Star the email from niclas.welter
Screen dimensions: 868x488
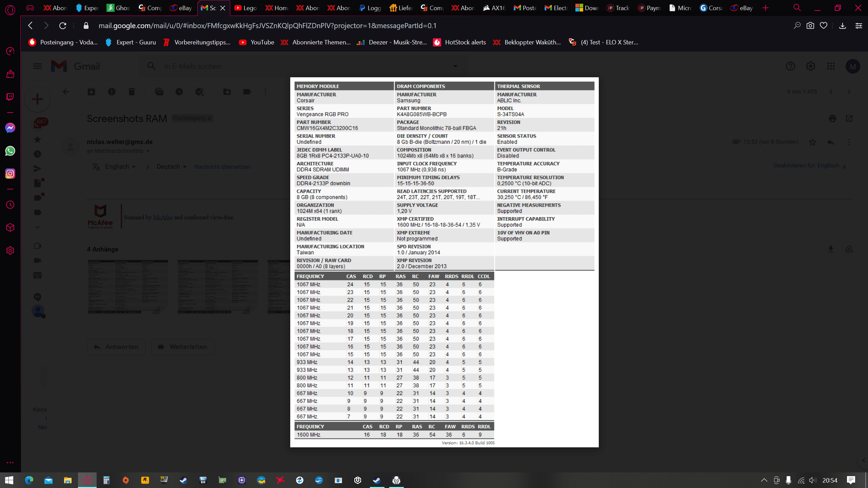click(x=812, y=142)
